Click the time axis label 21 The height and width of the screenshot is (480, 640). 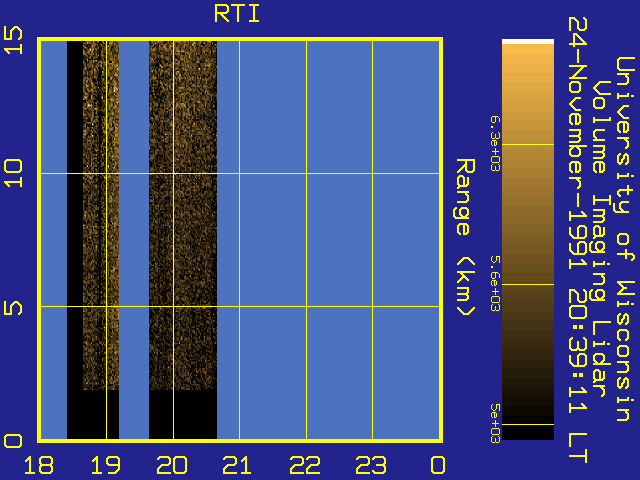pyautogui.click(x=238, y=465)
